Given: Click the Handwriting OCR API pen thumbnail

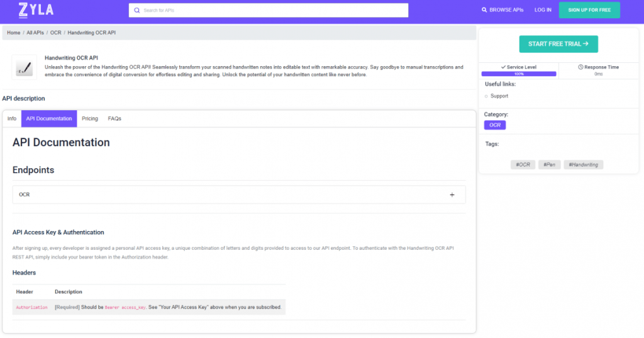Looking at the screenshot, I should (x=25, y=67).
